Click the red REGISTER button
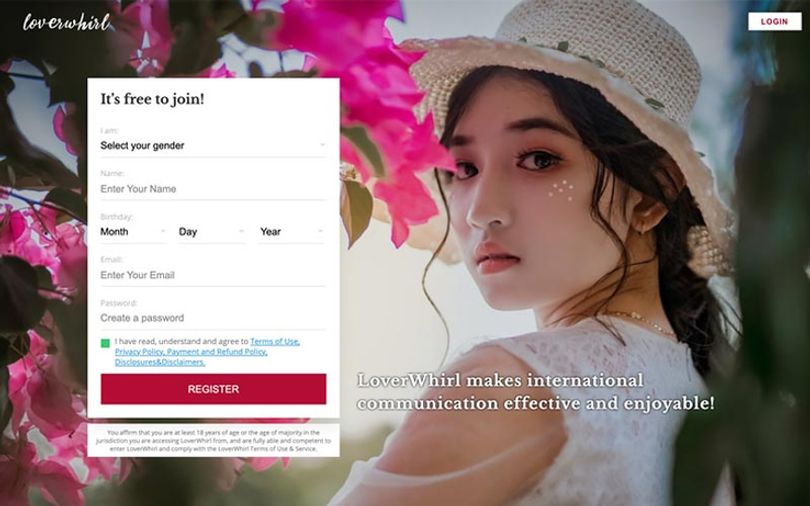Viewport: 810px width, 506px height. 213,389
